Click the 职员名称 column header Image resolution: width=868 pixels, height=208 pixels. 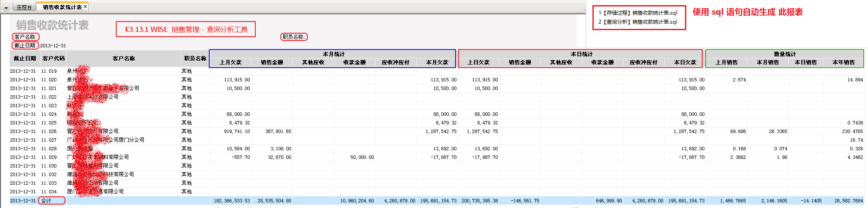[195, 59]
